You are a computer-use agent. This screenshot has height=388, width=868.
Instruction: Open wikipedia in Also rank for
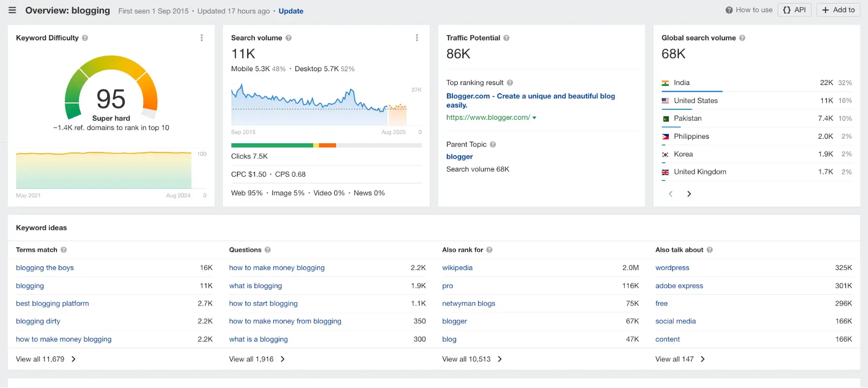pyautogui.click(x=457, y=268)
